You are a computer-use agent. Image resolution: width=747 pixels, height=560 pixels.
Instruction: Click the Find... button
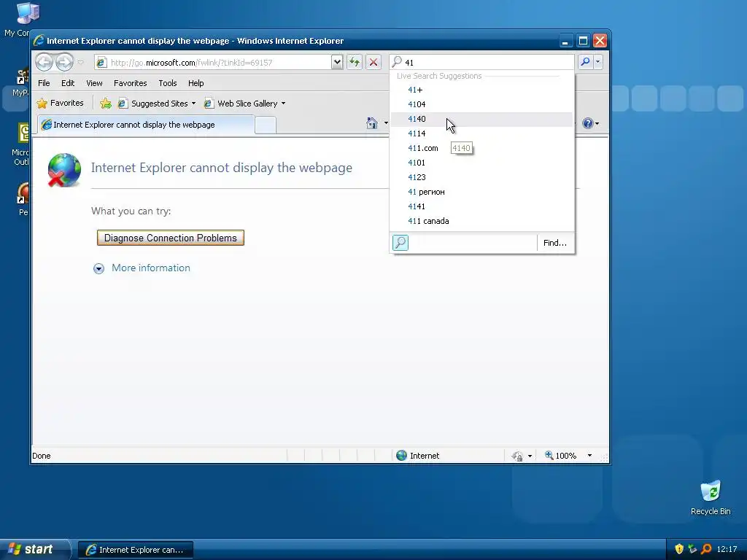coord(555,243)
